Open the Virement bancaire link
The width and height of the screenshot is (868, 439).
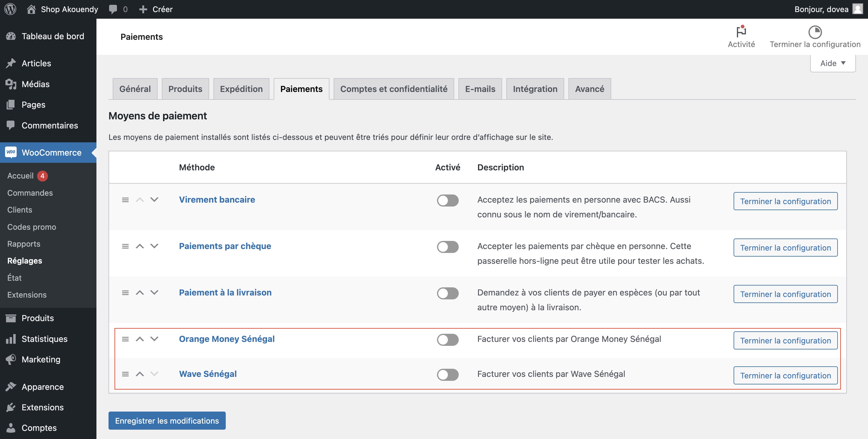[x=217, y=200]
